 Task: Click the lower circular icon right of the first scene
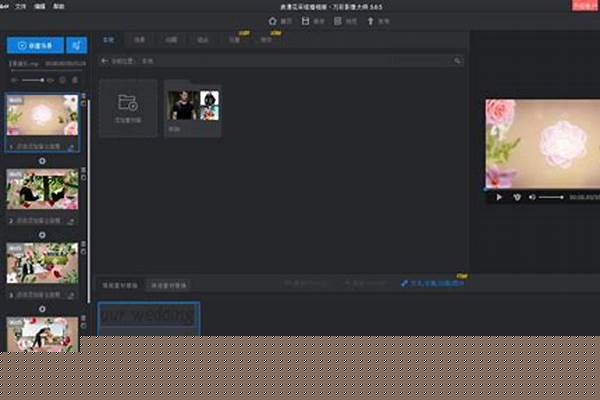click(83, 103)
